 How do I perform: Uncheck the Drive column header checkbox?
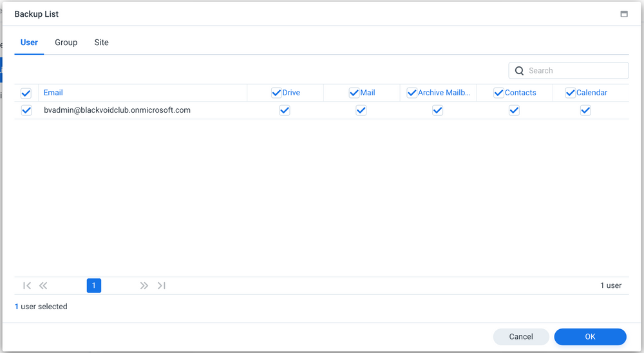(276, 93)
